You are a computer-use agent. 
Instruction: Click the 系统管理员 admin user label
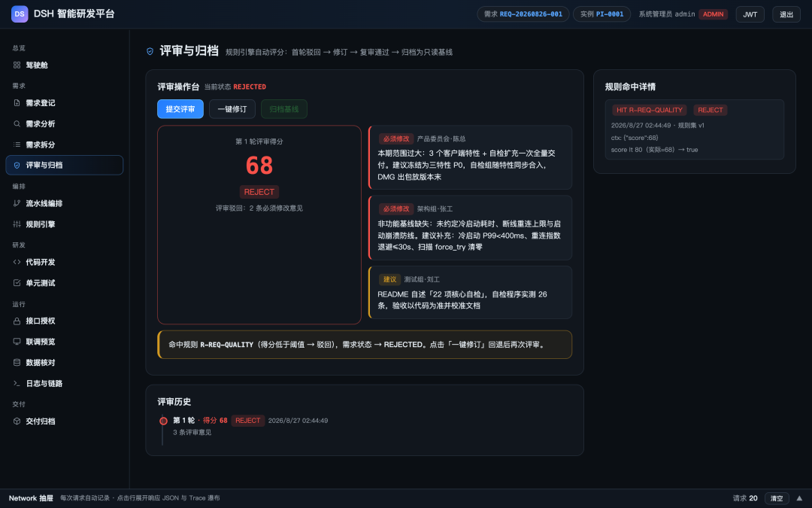(x=666, y=14)
